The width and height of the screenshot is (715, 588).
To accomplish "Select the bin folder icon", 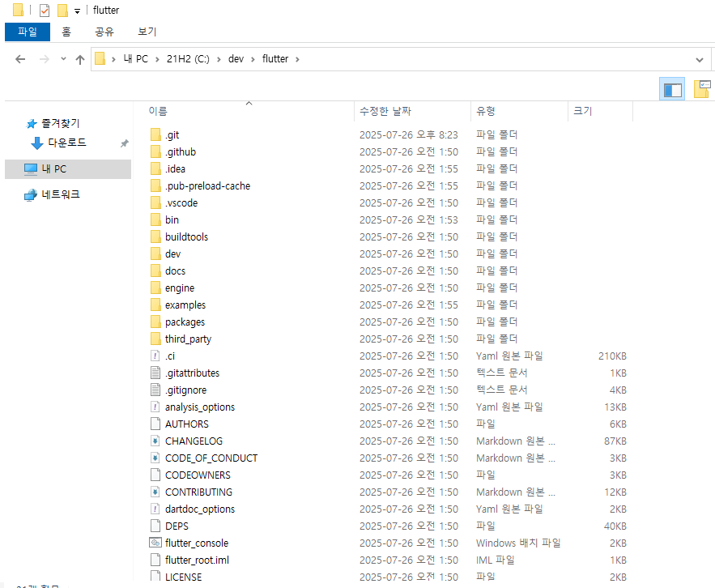I will pos(155,219).
